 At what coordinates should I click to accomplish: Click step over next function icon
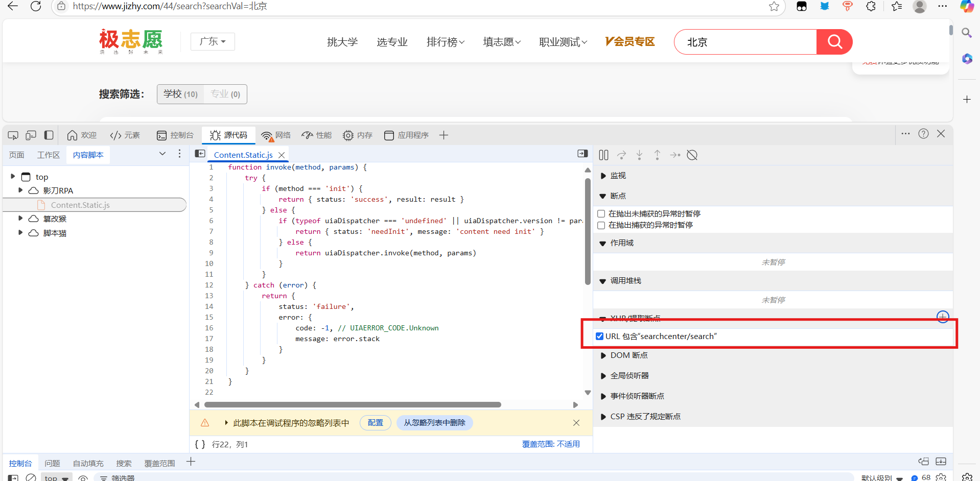click(x=622, y=155)
